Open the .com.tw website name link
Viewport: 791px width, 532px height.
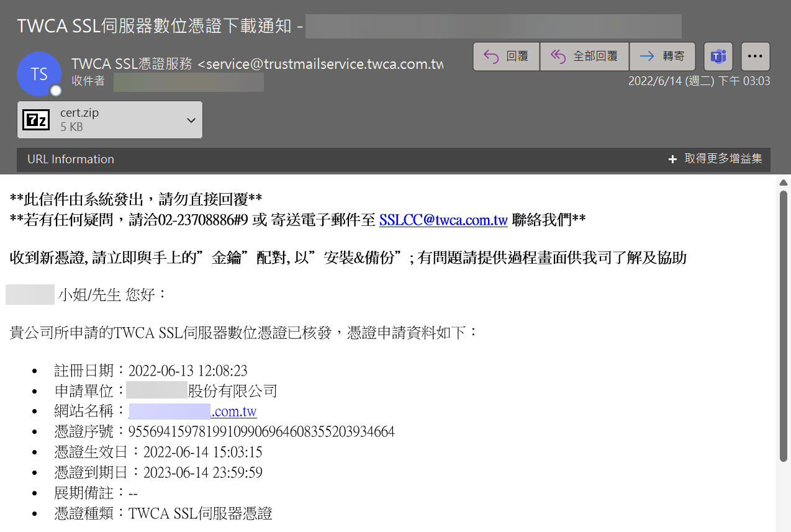192,412
